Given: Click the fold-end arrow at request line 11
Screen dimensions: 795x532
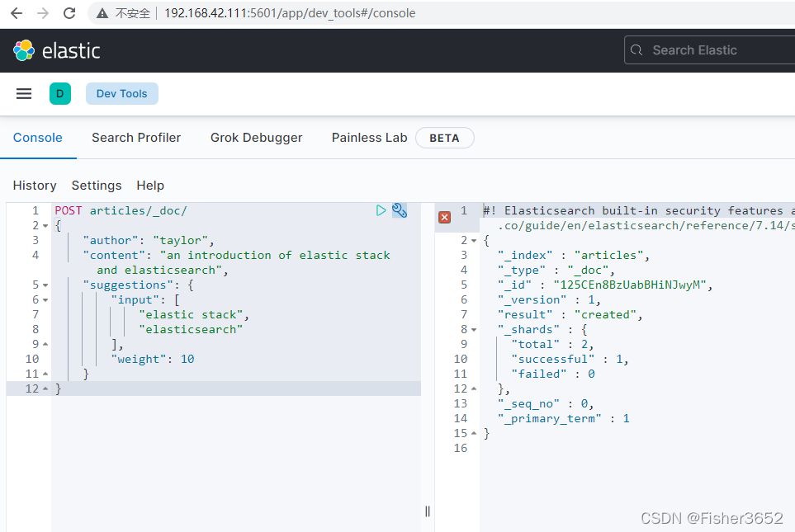Looking at the screenshot, I should point(45,374).
